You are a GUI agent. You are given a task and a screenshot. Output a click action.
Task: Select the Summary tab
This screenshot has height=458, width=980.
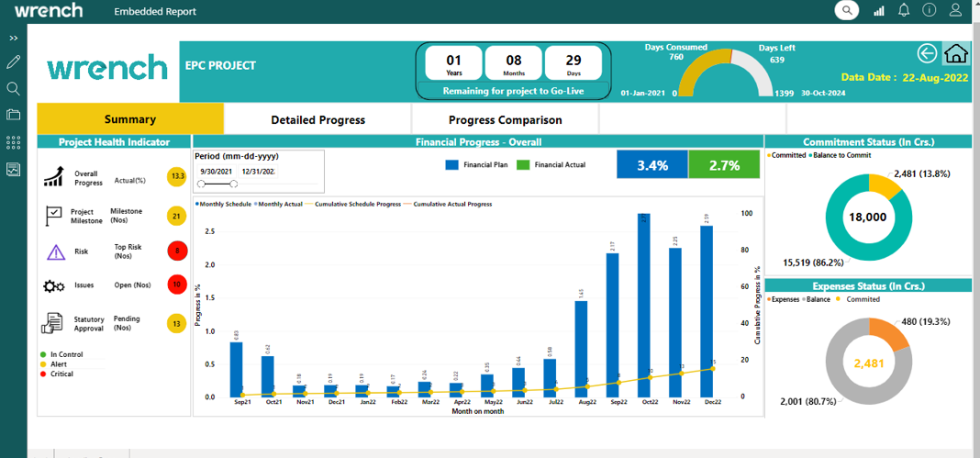click(130, 119)
